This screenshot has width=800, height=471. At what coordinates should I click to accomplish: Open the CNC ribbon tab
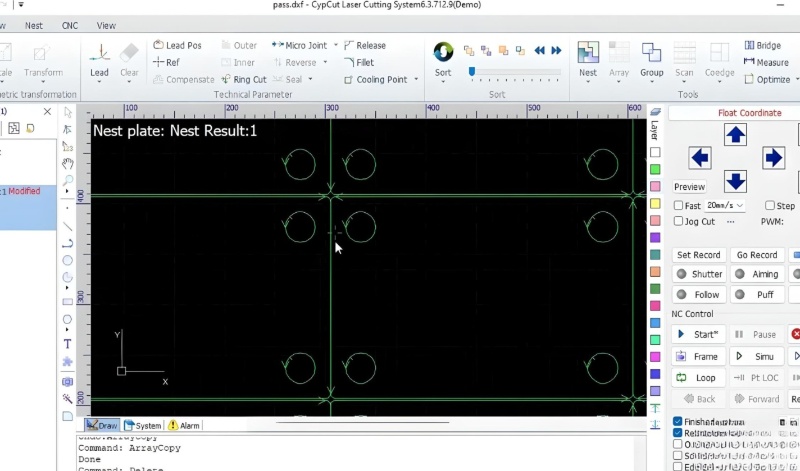(x=70, y=25)
